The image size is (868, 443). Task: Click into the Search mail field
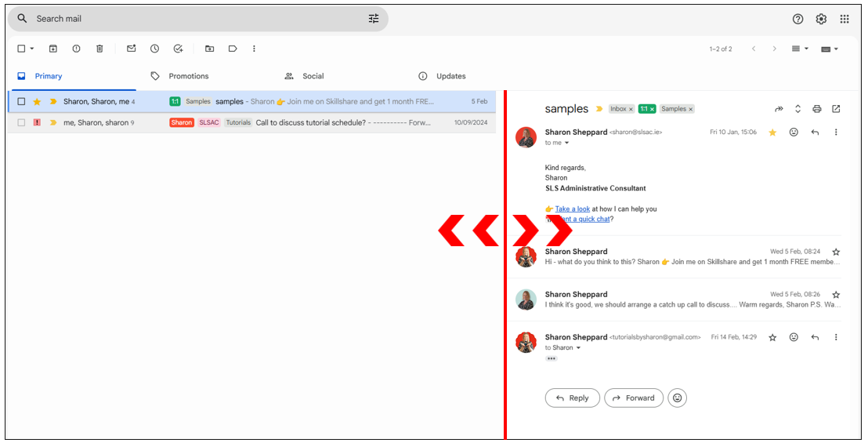(196, 19)
